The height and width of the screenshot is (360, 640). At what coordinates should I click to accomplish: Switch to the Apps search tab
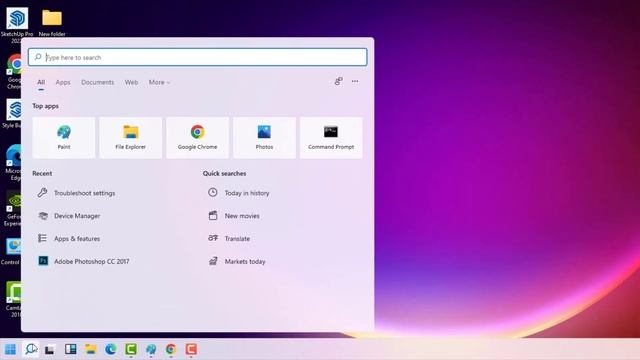[x=63, y=82]
